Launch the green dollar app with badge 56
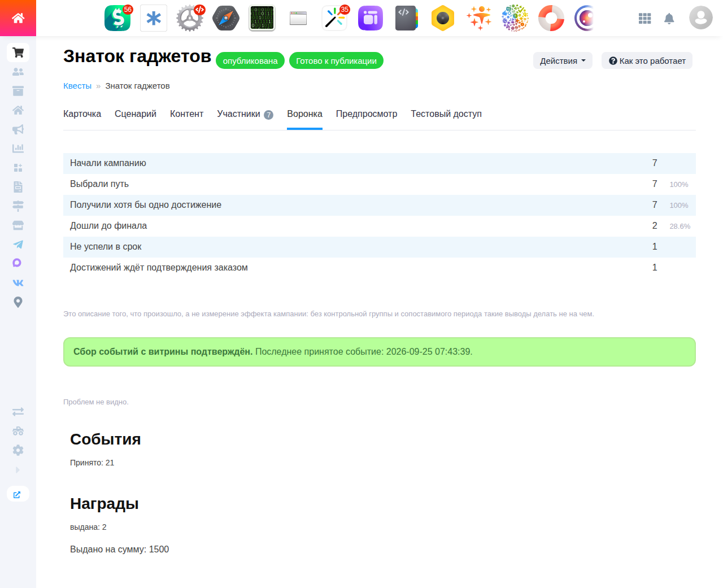 click(x=117, y=18)
